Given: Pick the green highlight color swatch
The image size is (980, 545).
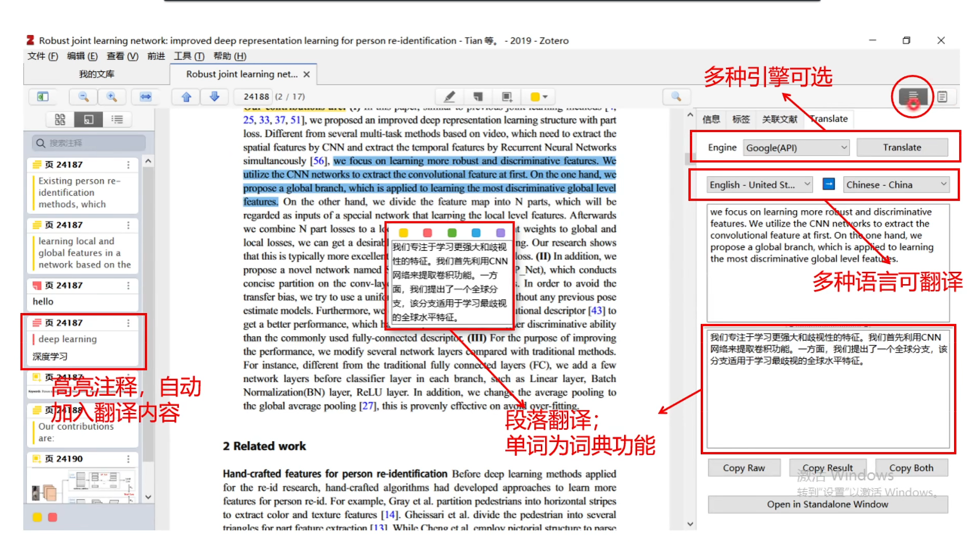Looking at the screenshot, I should pos(452,232).
